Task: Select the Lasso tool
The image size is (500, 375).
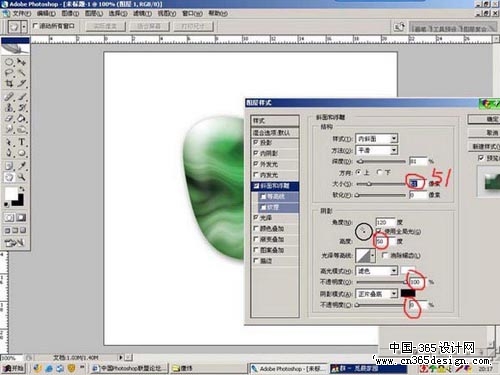Action: click(x=9, y=73)
